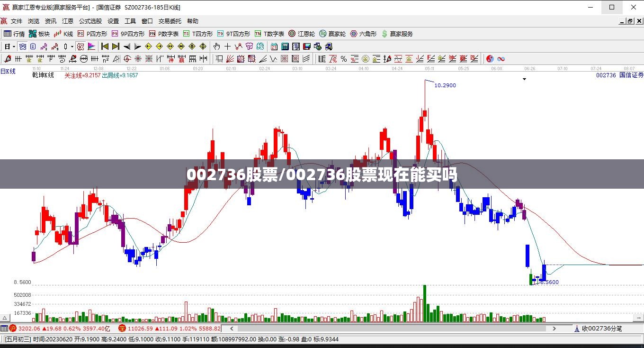The height and width of the screenshot is (348, 644).
Task: Open the T四方形 tool
Action: click(x=198, y=34)
